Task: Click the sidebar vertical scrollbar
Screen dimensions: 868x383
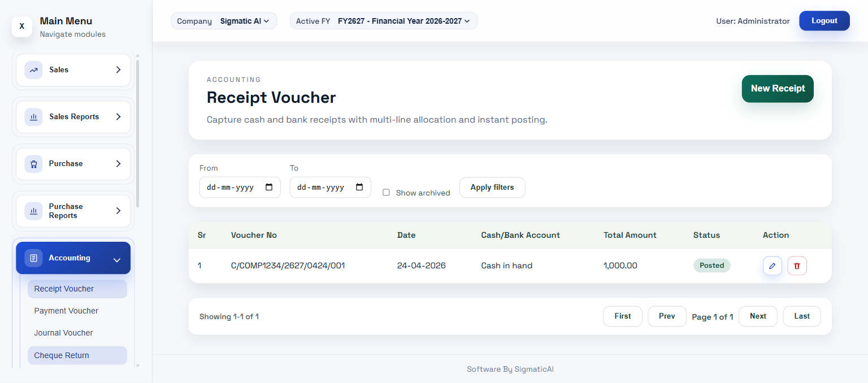Action: (137, 133)
